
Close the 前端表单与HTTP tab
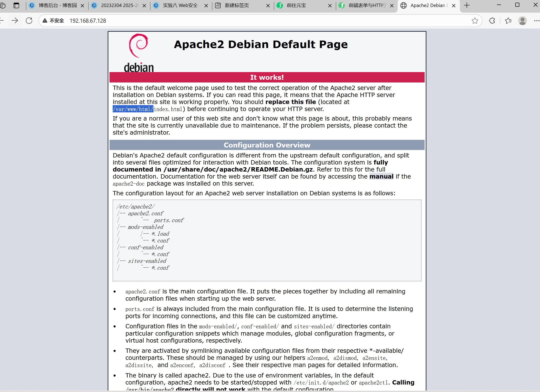[x=392, y=6]
